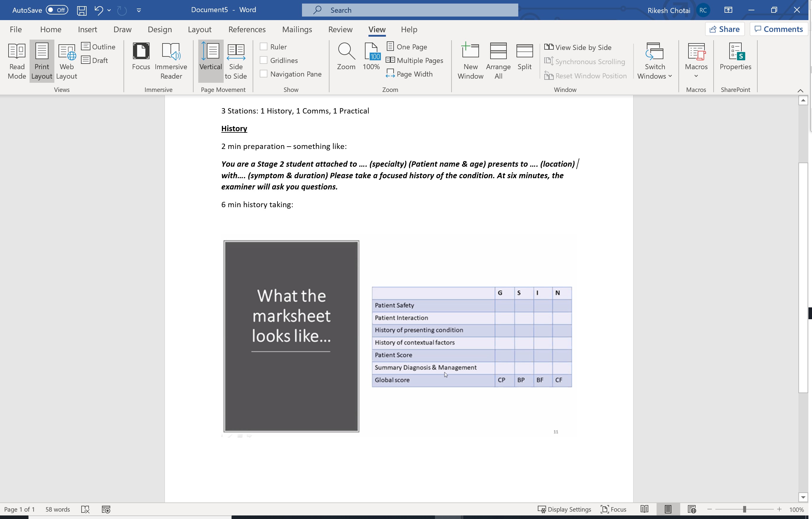The image size is (812, 519).
Task: Switch to Draft view
Action: (x=95, y=60)
